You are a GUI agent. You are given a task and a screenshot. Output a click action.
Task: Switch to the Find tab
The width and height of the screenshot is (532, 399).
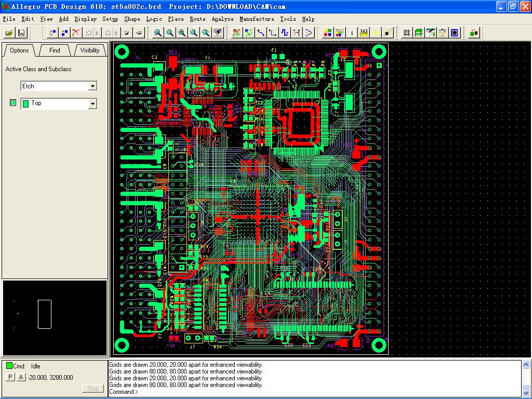(55, 50)
